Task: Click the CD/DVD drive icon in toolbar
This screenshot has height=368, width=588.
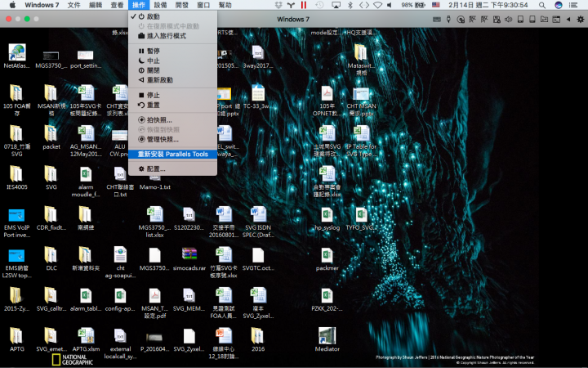Action: tap(461, 19)
